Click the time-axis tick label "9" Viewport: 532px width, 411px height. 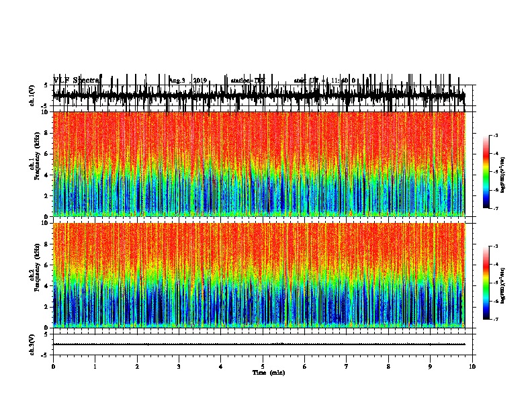(x=430, y=367)
